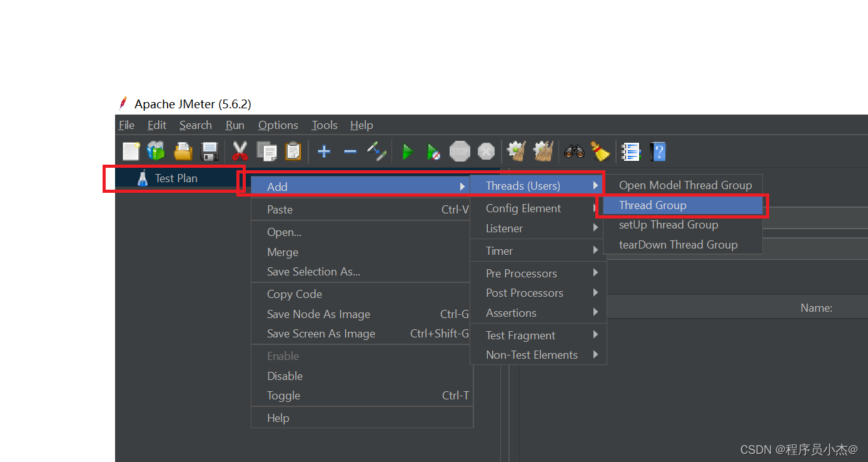This screenshot has height=462, width=868.
Task: Expand the Timer submenu
Action: 538,251
